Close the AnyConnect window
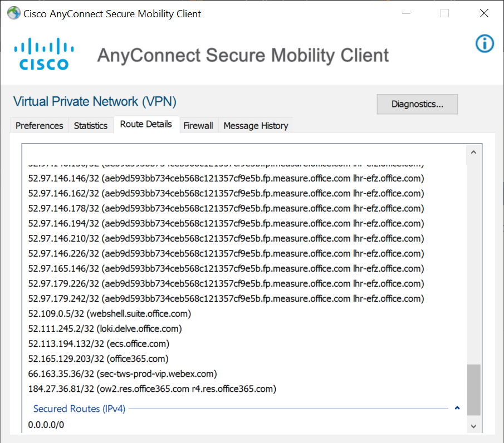This screenshot has width=504, height=443. pyautogui.click(x=483, y=13)
